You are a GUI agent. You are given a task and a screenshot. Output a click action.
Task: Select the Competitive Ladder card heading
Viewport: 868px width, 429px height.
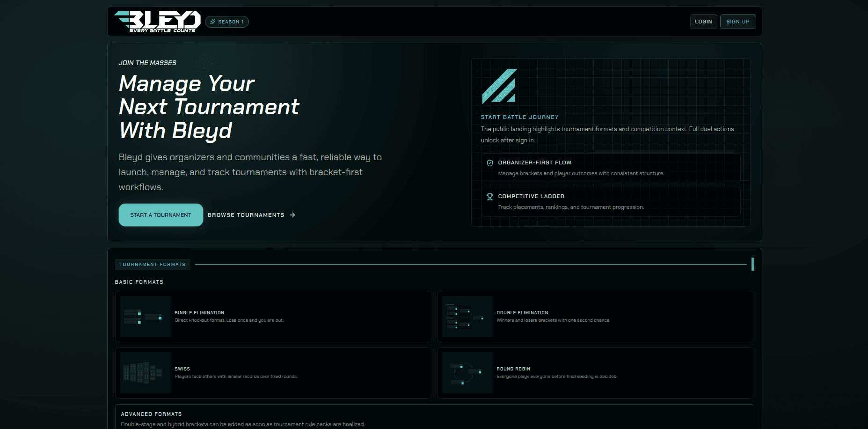click(531, 196)
